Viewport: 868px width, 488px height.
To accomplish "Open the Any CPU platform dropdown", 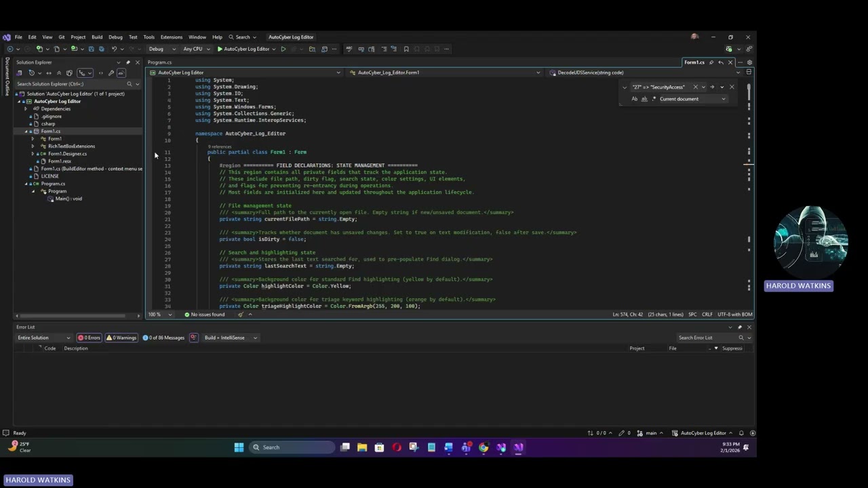I will (197, 49).
